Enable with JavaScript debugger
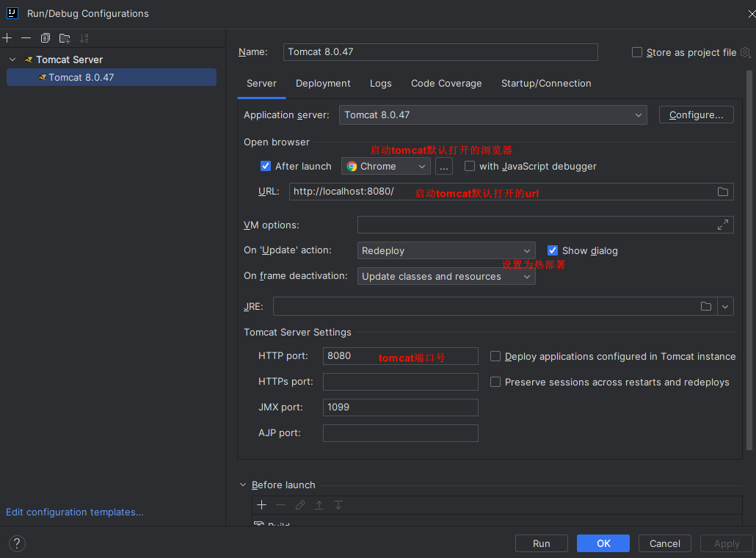Viewport: 756px width, 558px height. tap(470, 167)
